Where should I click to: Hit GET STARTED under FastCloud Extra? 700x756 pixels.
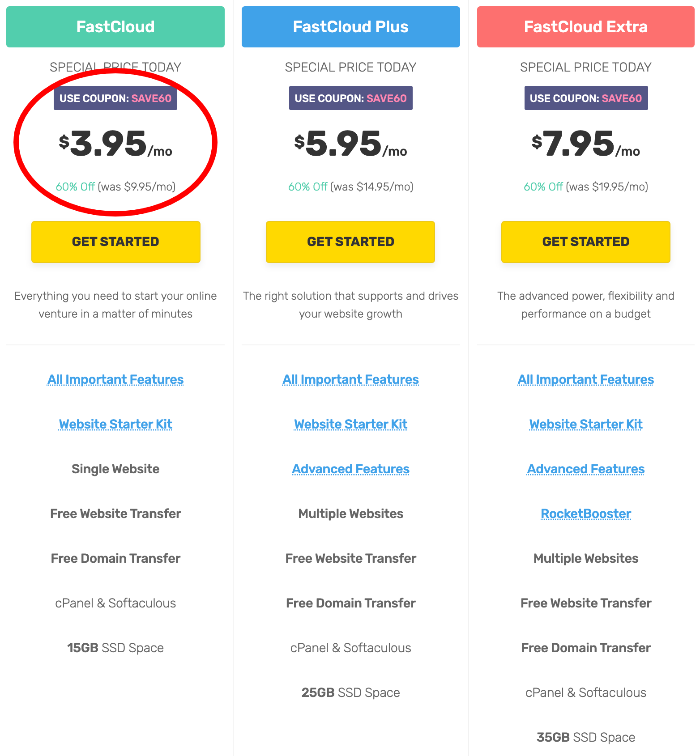coord(585,242)
